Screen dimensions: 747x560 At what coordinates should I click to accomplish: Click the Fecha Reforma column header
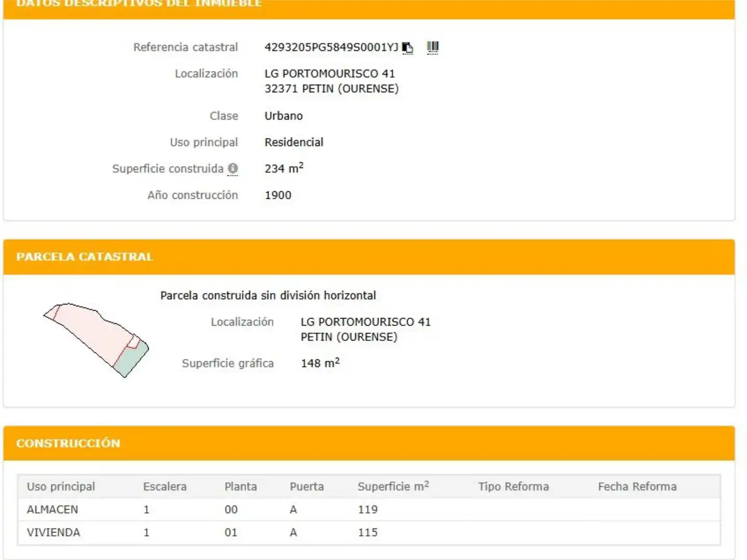coord(637,486)
